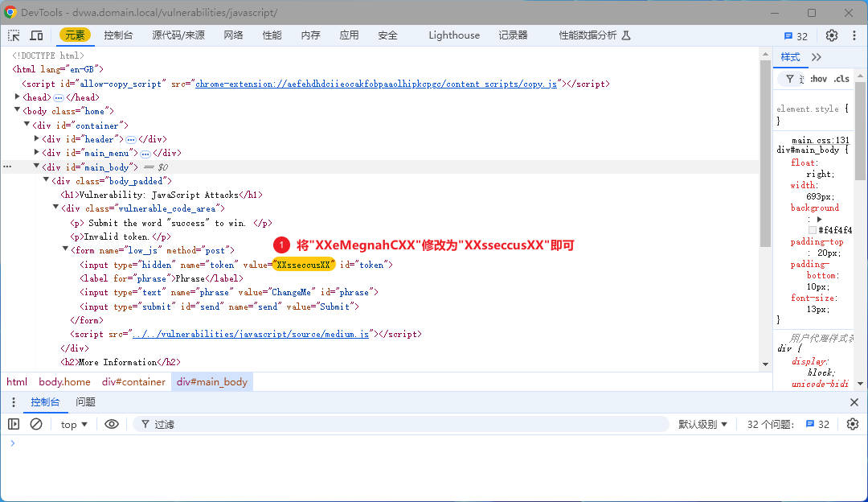Open the DevTools settings gear in top toolbar
This screenshot has height=502, width=868.
(x=832, y=35)
